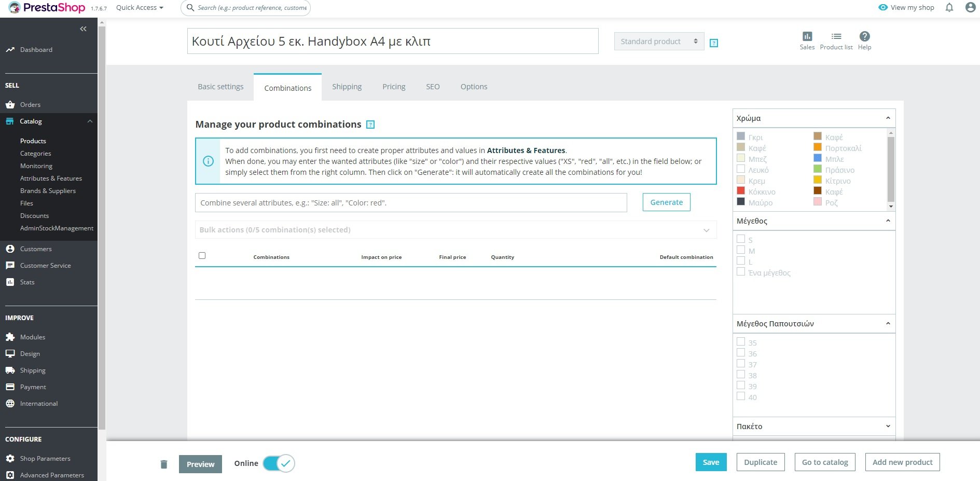Check shoe size 38 checkbox
This screenshot has height=481, width=980.
click(741, 375)
